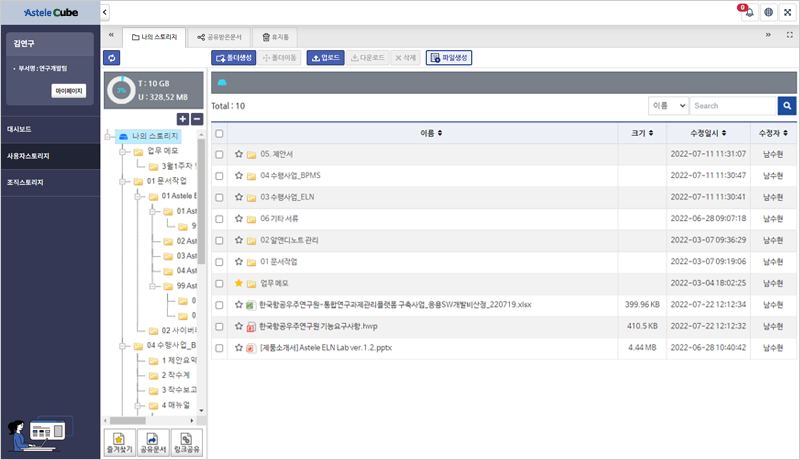This screenshot has width=800, height=460.
Task: Click the blue search magnifier button
Action: tap(787, 105)
